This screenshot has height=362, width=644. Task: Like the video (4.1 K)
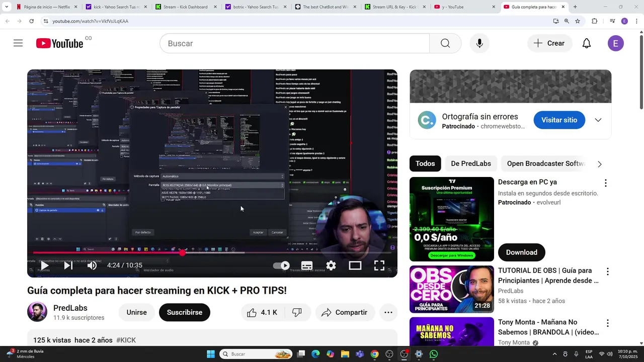pos(263,312)
